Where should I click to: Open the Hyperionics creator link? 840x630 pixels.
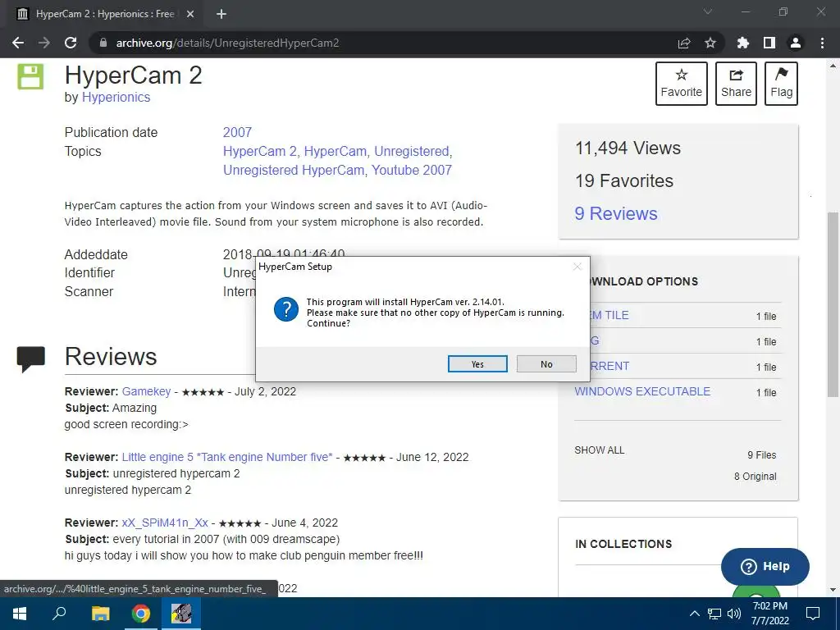tap(116, 97)
